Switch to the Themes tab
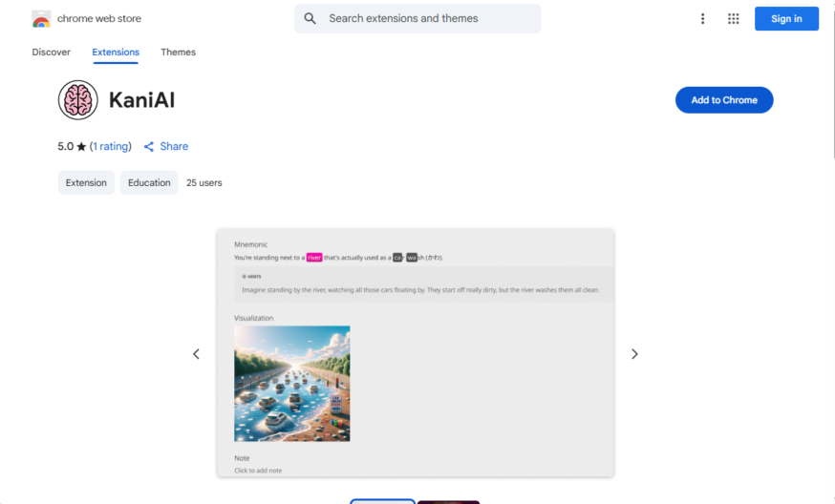The height and width of the screenshot is (504, 835). pyautogui.click(x=178, y=52)
